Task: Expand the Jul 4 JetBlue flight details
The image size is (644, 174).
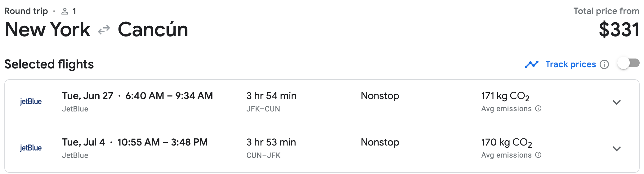Action: pos(616,149)
